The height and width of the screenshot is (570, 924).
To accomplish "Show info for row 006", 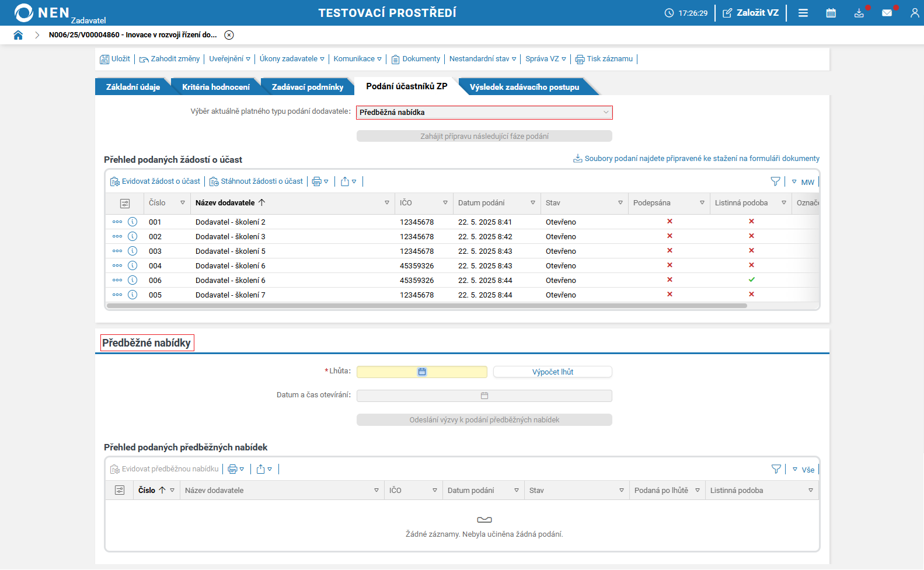I will pos(133,280).
